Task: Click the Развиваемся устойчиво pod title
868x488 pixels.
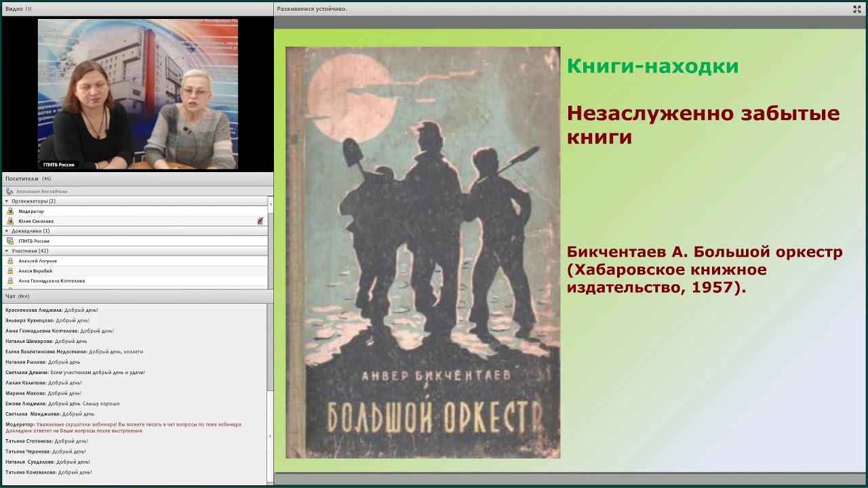Action: [312, 9]
